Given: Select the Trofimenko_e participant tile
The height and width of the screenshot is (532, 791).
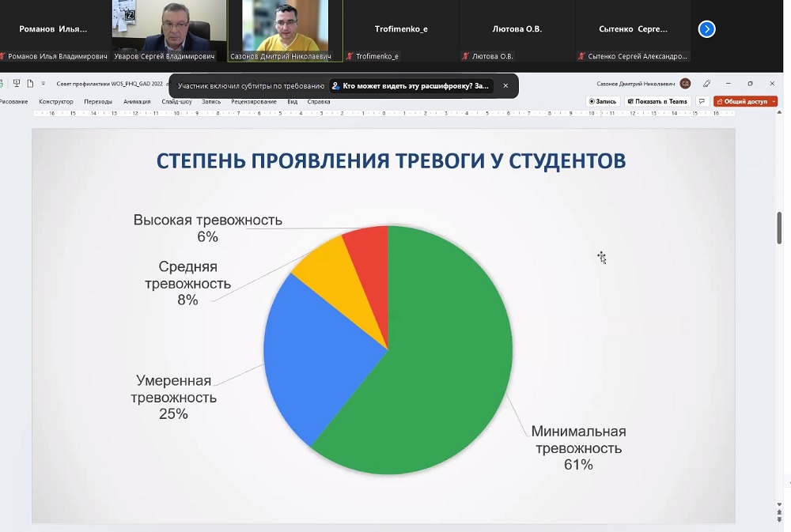Looking at the screenshot, I should click(401, 30).
